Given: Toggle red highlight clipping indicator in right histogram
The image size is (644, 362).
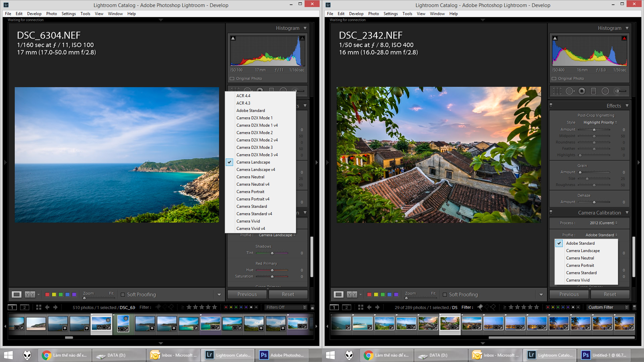Looking at the screenshot, I should (x=624, y=38).
